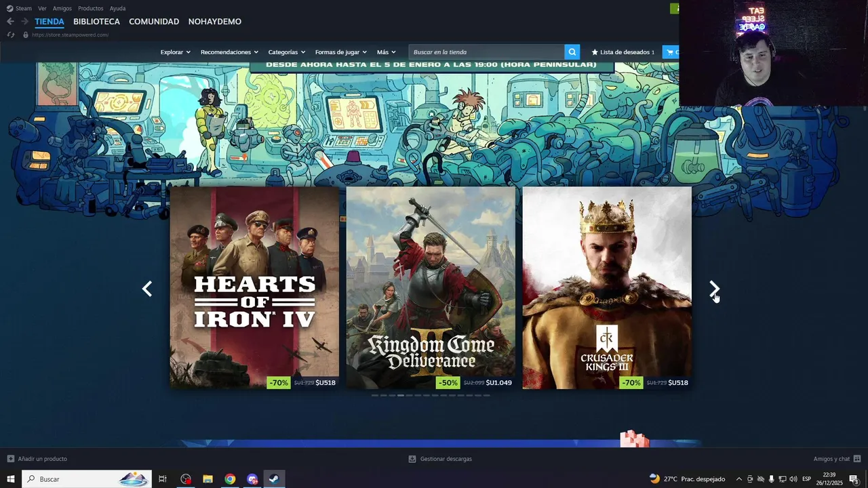
Task: Open the Amigos menu
Action: pyautogui.click(x=62, y=8)
